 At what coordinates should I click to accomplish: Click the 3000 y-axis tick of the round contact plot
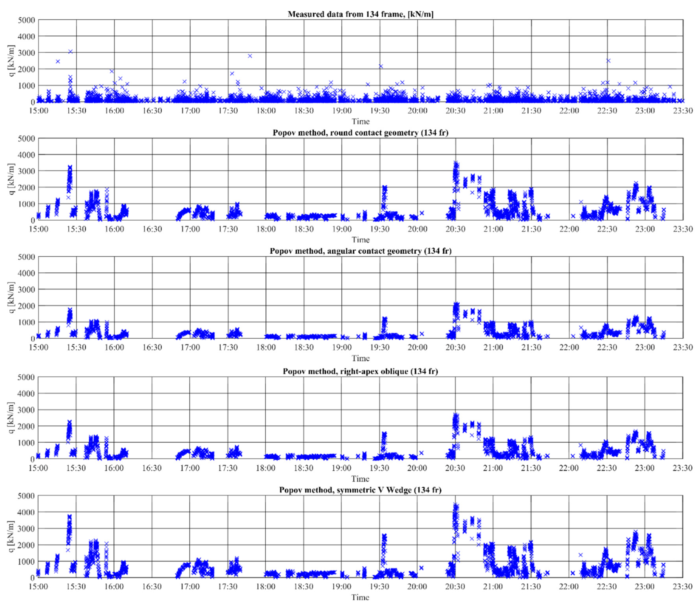(26, 171)
